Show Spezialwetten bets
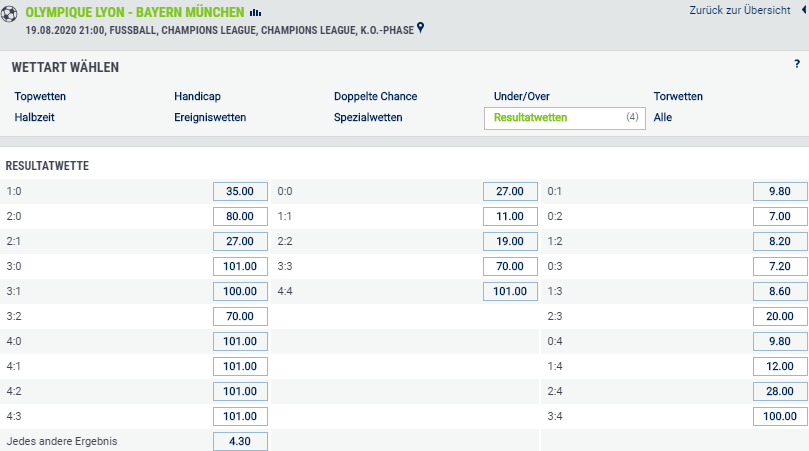The height and width of the screenshot is (451, 809). pyautogui.click(x=368, y=118)
